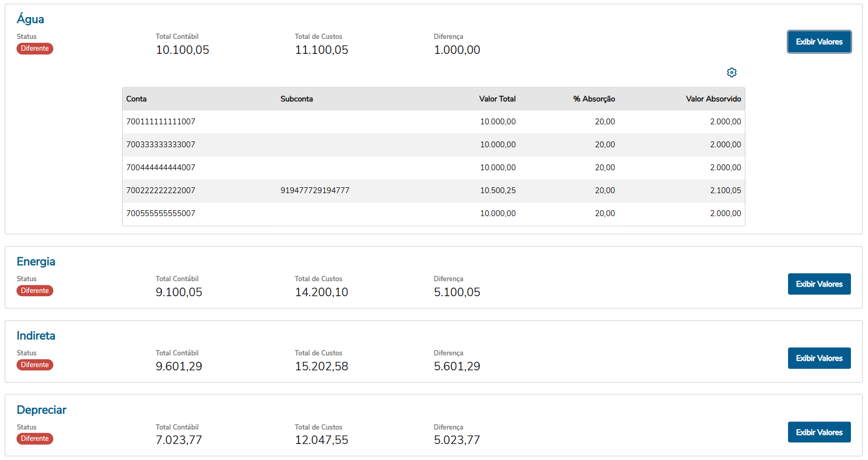Image resolution: width=868 pixels, height=460 pixels.
Task: Click the % Absorção column header
Action: tap(594, 99)
